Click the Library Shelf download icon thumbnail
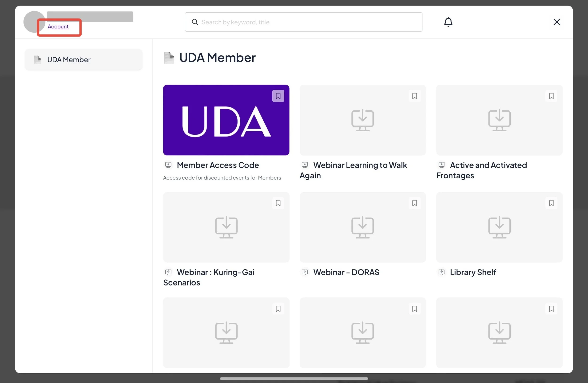The image size is (588, 383). (x=499, y=227)
